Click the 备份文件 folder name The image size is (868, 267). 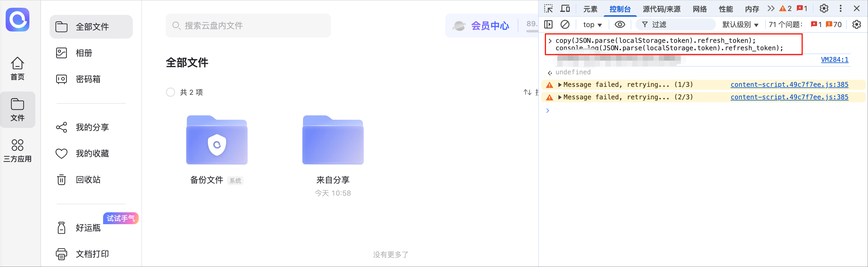[x=206, y=180]
